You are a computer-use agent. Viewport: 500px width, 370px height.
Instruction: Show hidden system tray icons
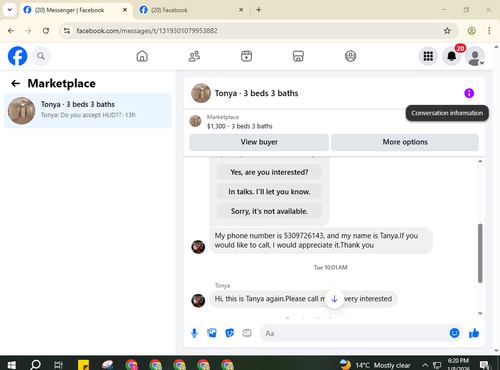click(x=425, y=365)
